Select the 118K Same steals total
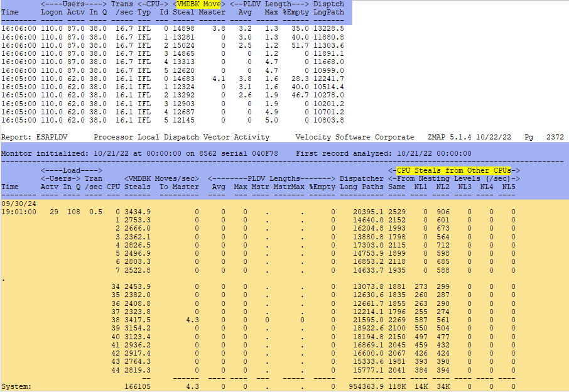The width and height of the screenshot is (569, 392). pyautogui.click(x=397, y=387)
